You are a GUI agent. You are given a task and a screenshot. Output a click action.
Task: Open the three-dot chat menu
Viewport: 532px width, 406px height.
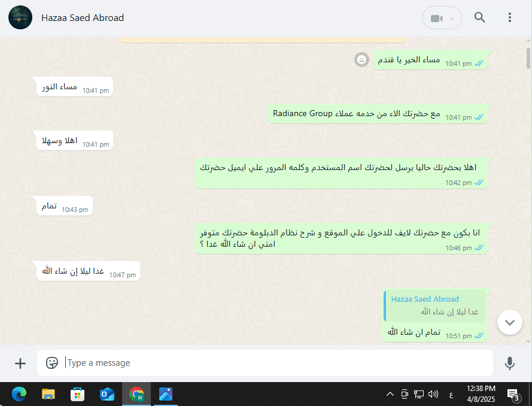510,17
